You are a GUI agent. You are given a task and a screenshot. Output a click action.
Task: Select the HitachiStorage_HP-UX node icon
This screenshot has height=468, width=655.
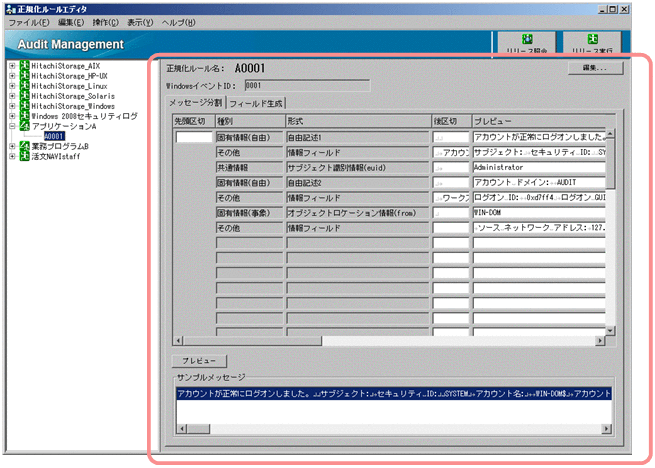[23, 78]
